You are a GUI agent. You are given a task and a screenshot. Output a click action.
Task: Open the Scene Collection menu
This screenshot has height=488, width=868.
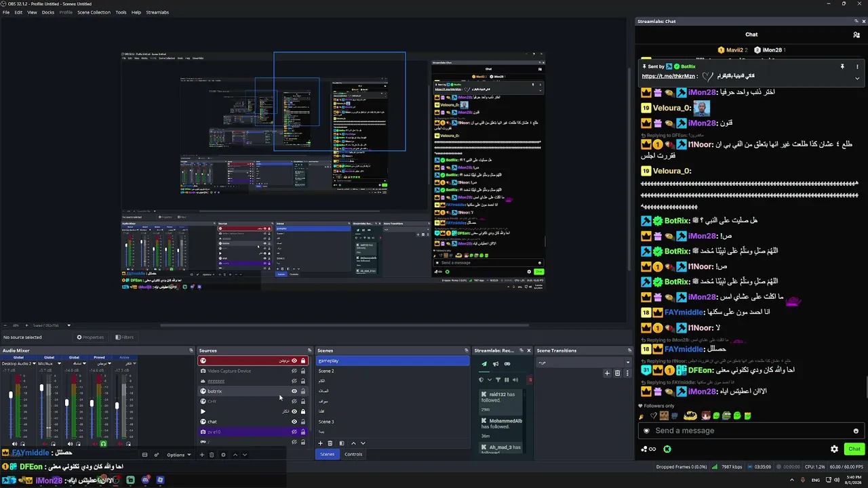(x=94, y=12)
